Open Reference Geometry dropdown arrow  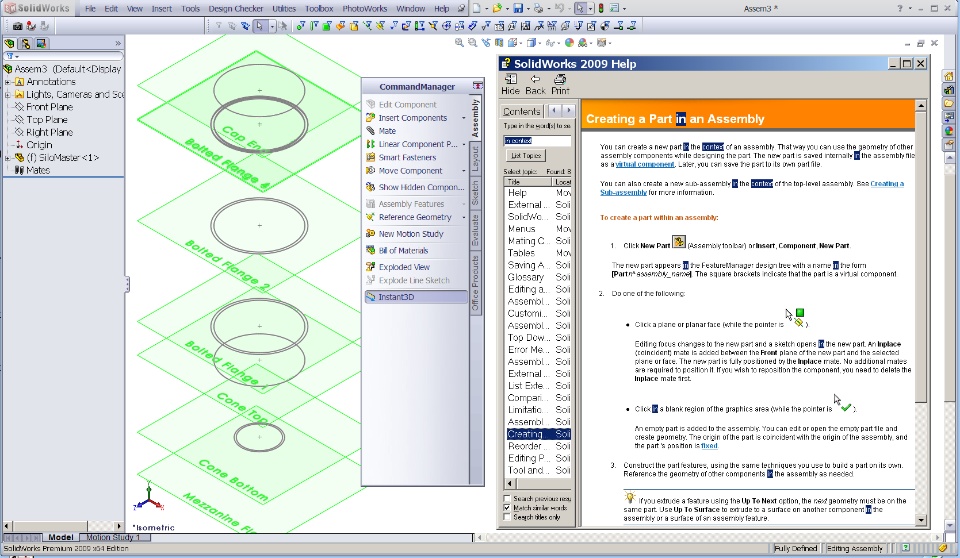point(463,217)
